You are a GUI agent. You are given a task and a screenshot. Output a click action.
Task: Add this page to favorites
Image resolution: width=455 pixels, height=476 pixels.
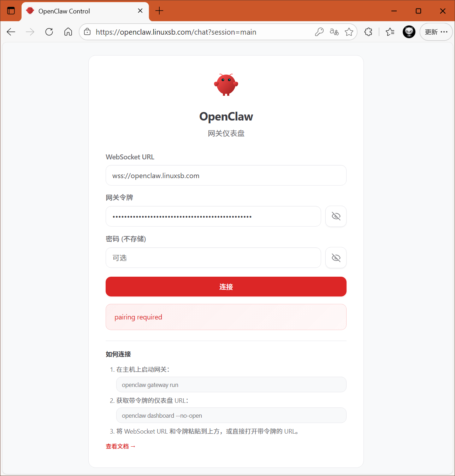pyautogui.click(x=349, y=32)
